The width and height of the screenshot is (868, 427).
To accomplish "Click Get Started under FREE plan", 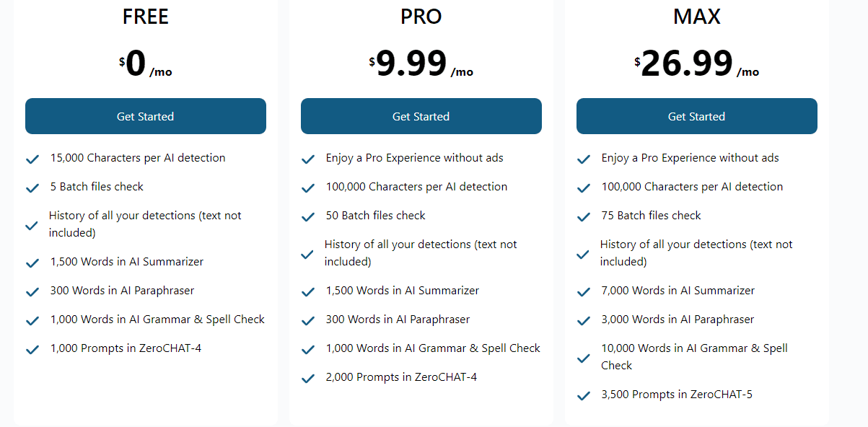I will 146,116.
